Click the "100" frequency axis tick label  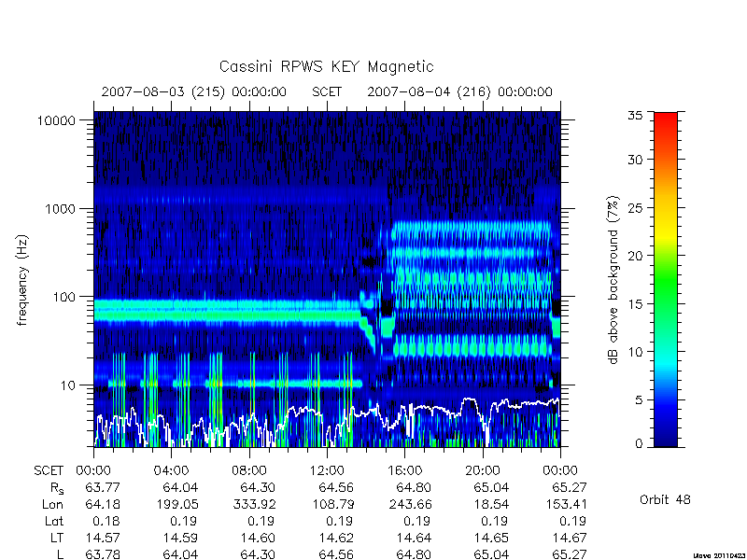(x=64, y=297)
